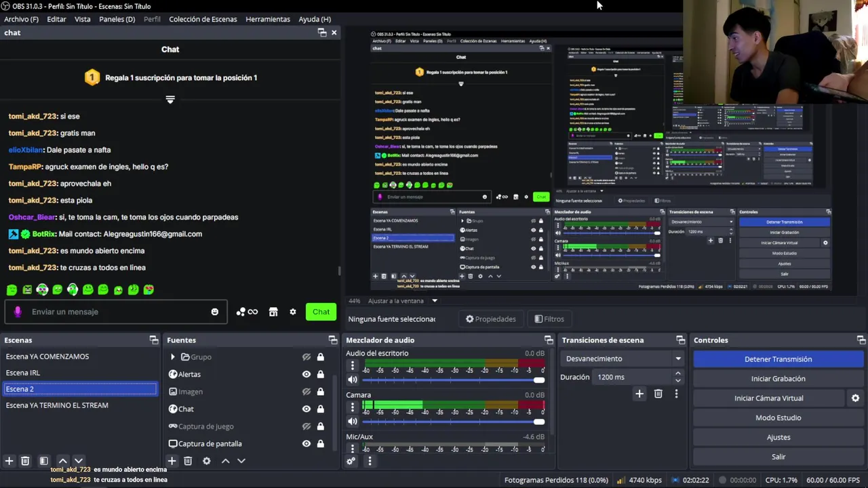This screenshot has height=488, width=868.
Task: Hide the Captura de pantalla source
Action: point(307,444)
